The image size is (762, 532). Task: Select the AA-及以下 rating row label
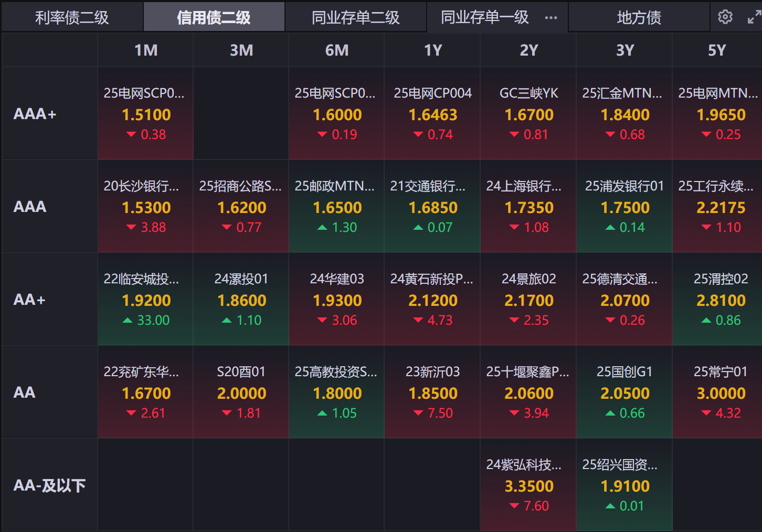click(49, 485)
